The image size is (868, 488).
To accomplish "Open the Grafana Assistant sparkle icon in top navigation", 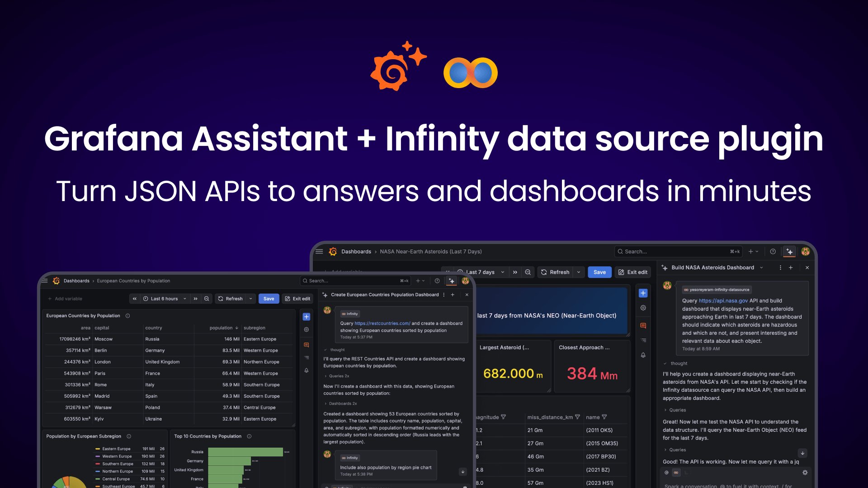I will 789,251.
